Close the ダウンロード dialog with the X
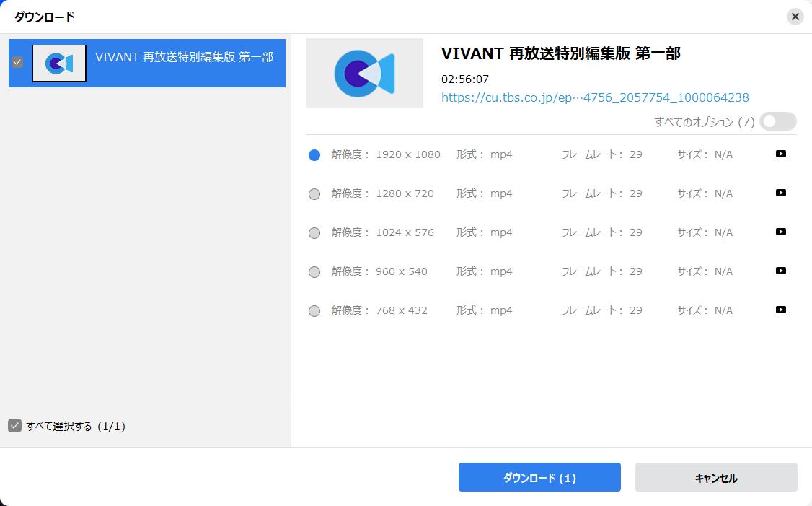This screenshot has width=812, height=506. tap(795, 17)
